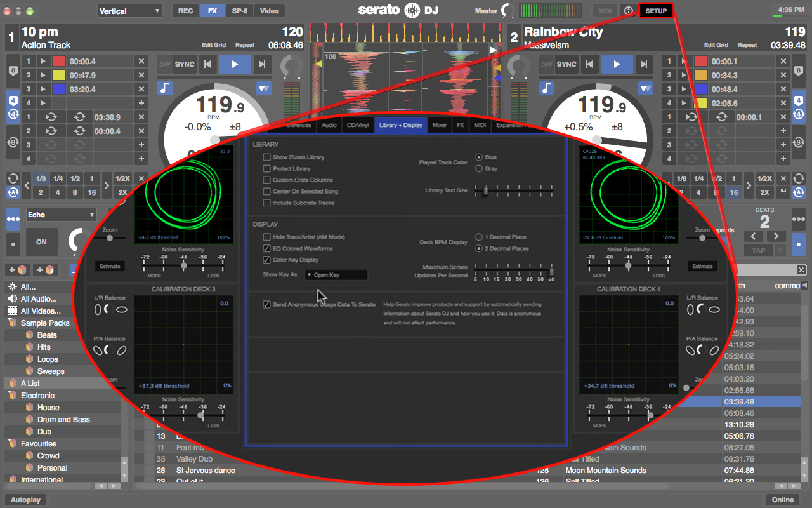812x508 pixels.
Task: Click the play button on deck 1
Action: [235, 64]
